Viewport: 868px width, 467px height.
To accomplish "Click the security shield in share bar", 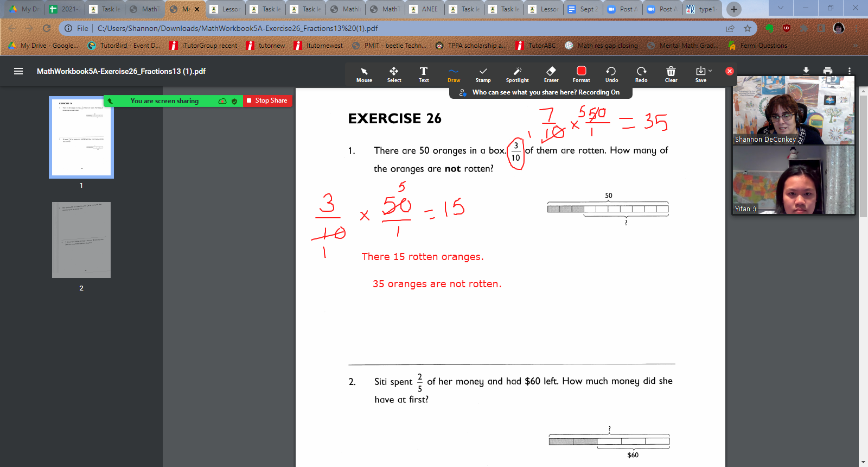I will pyautogui.click(x=234, y=101).
